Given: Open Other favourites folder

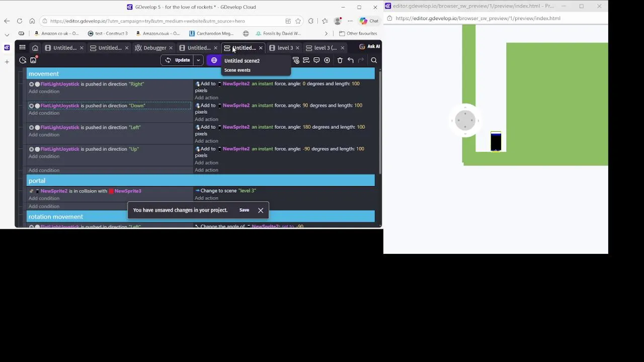Looking at the screenshot, I should point(358,34).
